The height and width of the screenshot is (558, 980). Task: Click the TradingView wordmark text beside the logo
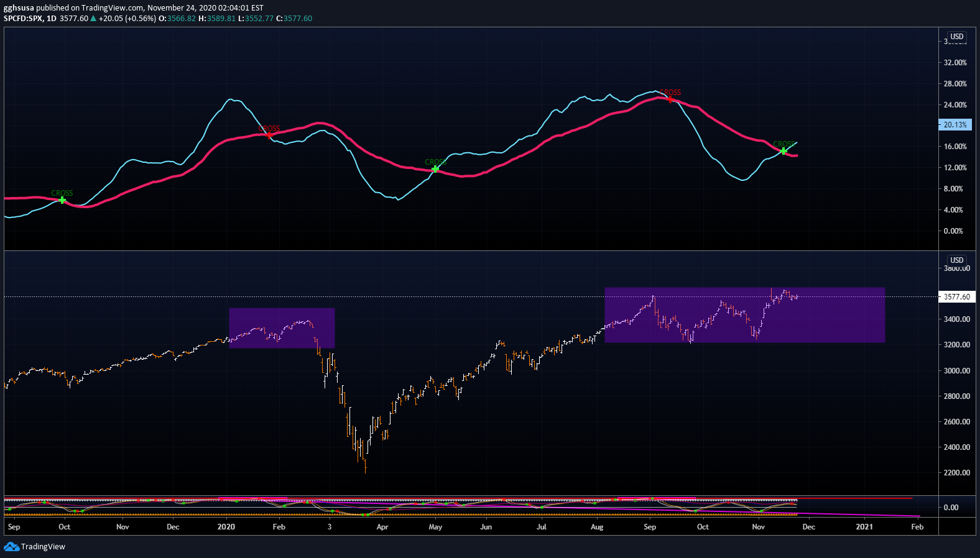pyautogui.click(x=43, y=547)
